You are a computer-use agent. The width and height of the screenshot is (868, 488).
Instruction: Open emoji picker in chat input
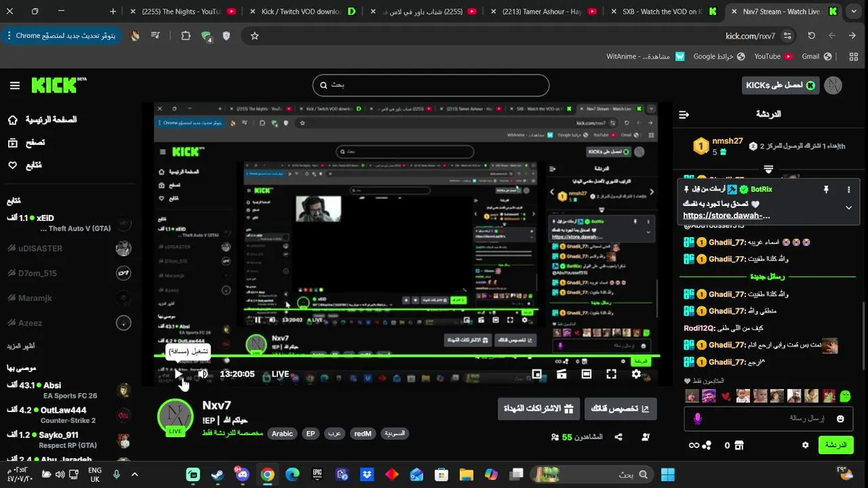tap(841, 419)
